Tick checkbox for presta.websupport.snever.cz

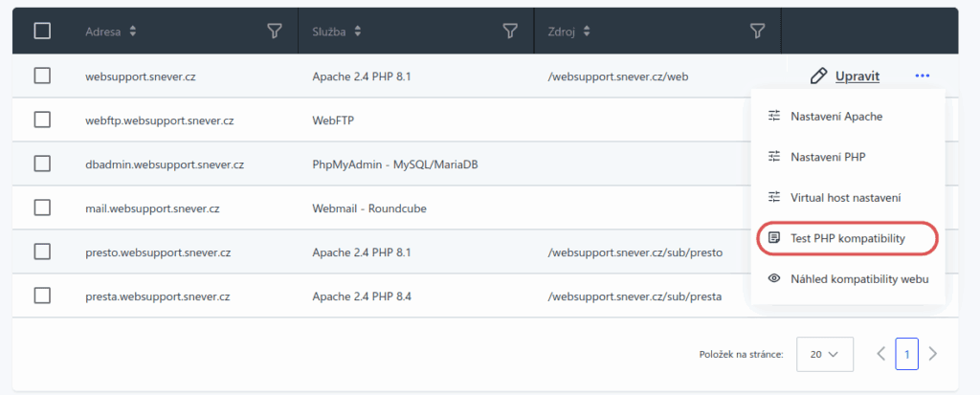click(42, 296)
